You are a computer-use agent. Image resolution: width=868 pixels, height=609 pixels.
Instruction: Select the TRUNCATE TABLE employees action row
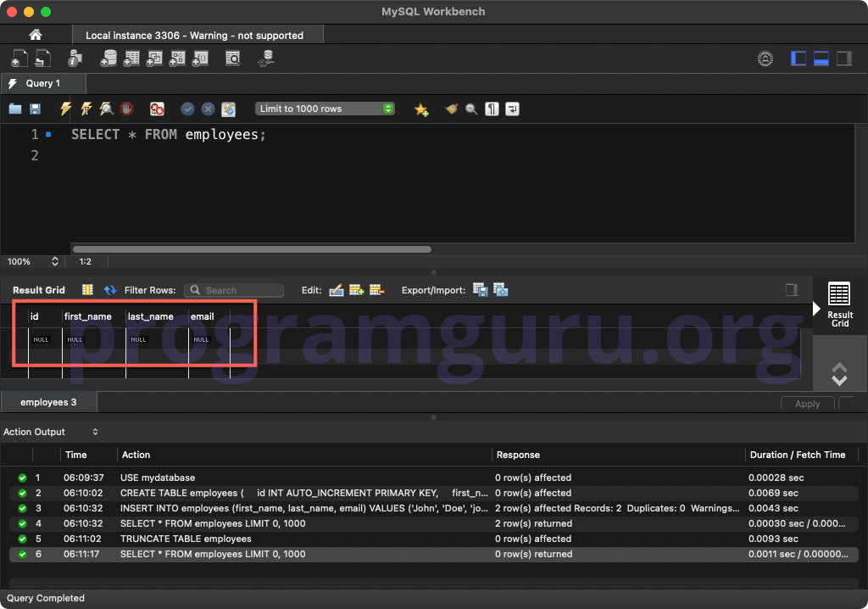[434, 539]
